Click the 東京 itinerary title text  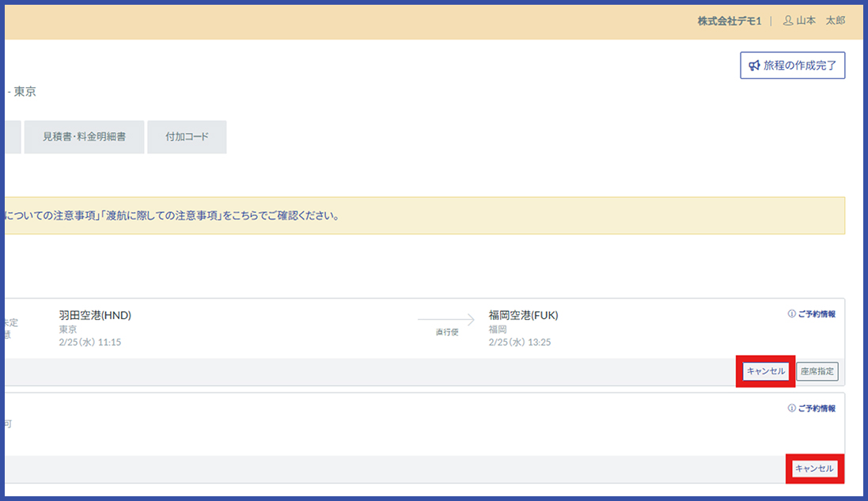coord(25,92)
